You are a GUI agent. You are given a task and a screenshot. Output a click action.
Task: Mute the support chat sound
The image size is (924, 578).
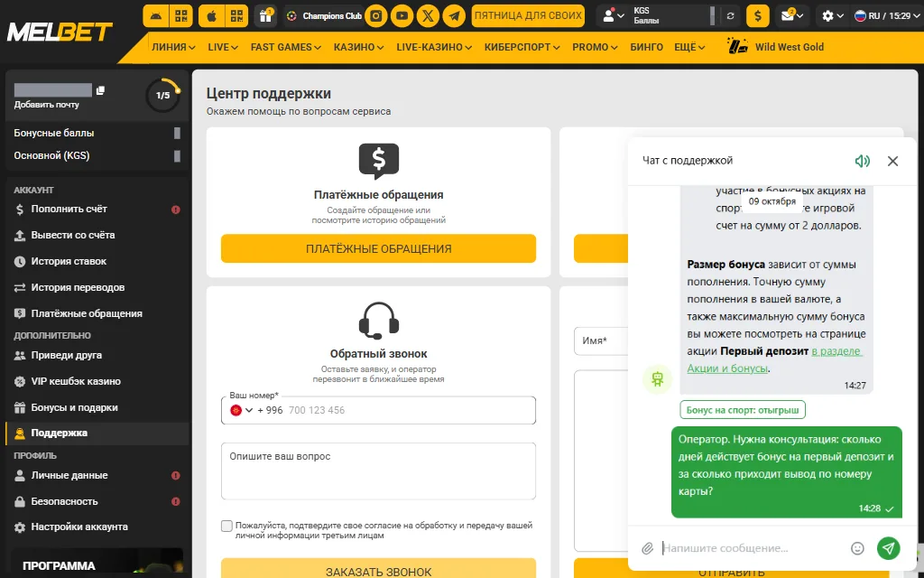click(862, 161)
